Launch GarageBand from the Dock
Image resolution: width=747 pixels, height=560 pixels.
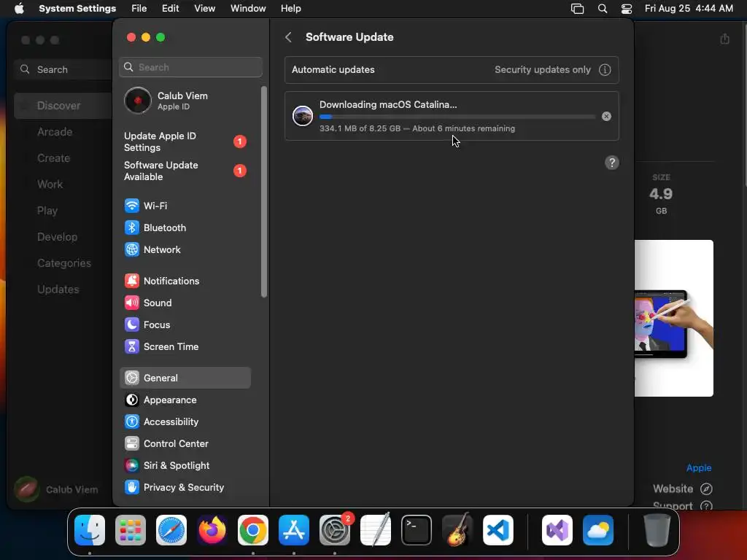[457, 530]
